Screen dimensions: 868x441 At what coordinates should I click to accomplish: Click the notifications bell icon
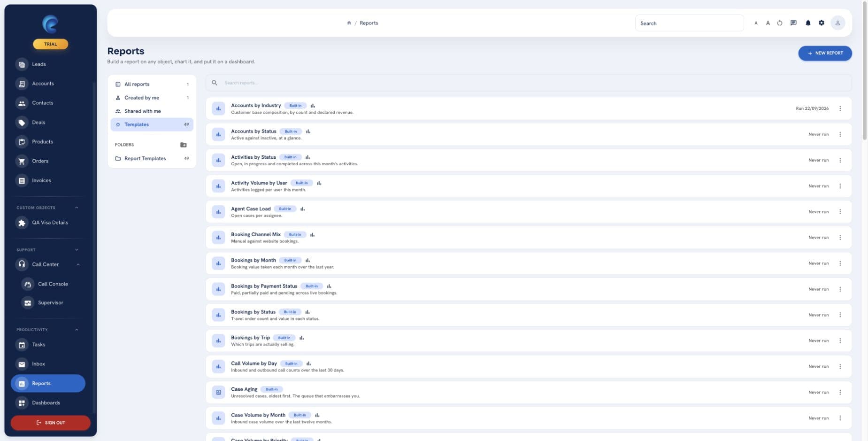pos(808,23)
